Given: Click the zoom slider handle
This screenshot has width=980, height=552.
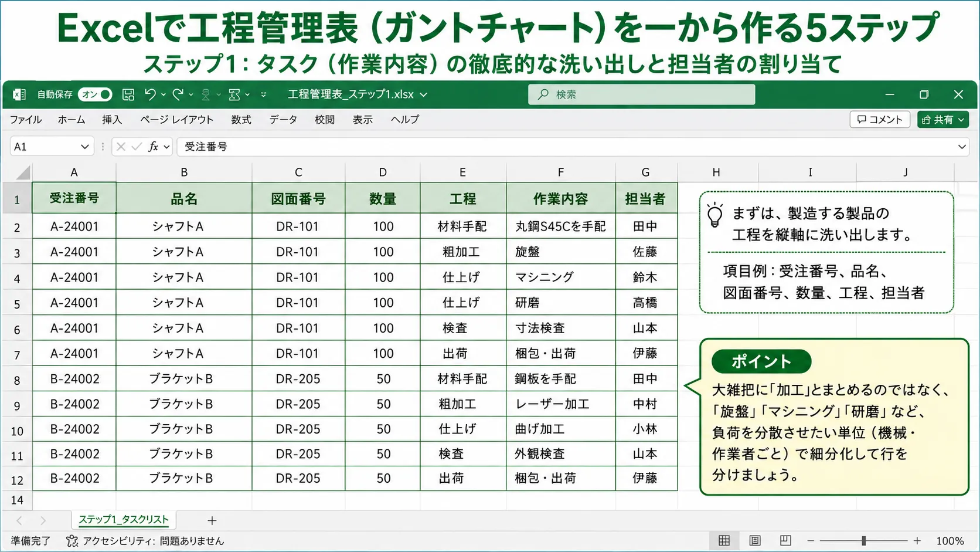Looking at the screenshot, I should click(863, 540).
